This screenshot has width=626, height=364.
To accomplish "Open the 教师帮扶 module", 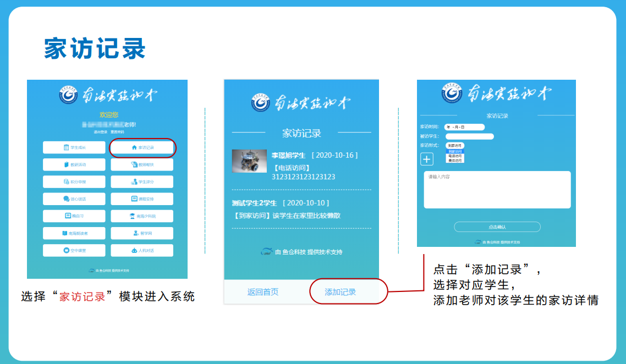I will coord(142,164).
